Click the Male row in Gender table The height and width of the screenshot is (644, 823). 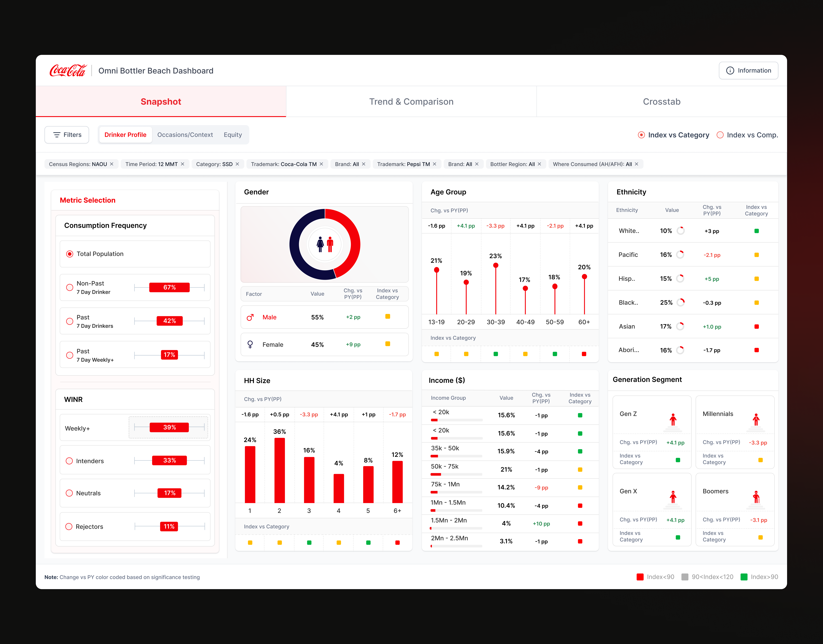pos(325,317)
